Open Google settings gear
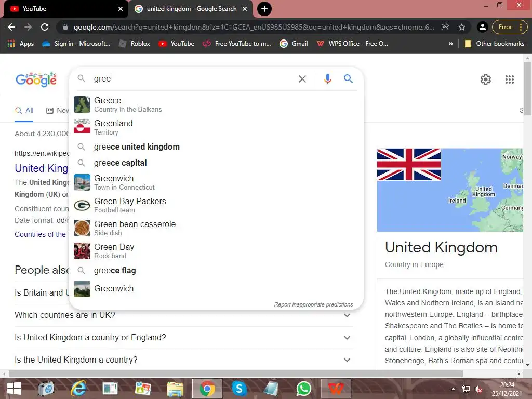The image size is (532, 399). tap(486, 79)
